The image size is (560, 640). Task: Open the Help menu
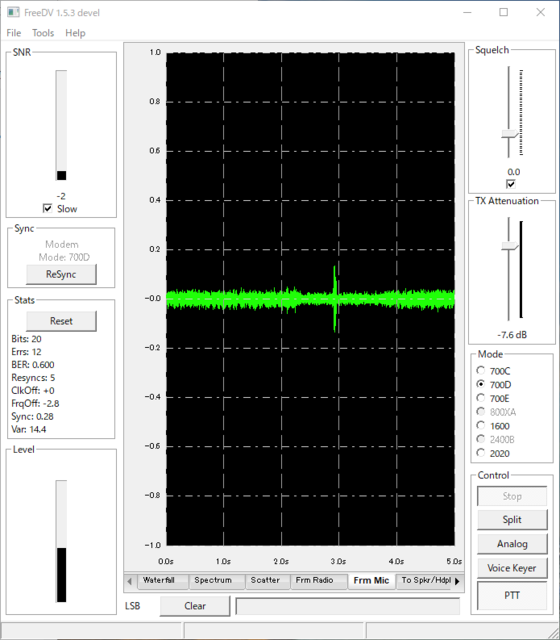(75, 33)
